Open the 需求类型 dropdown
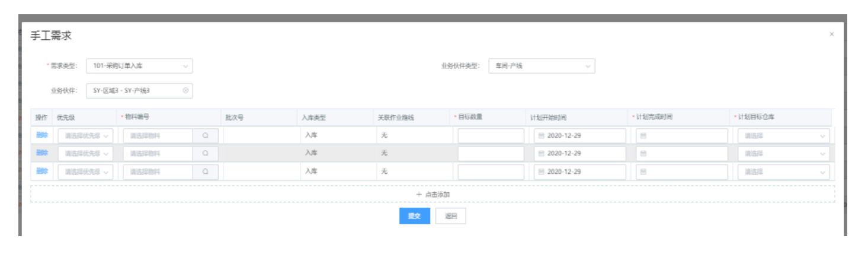 tap(139, 66)
